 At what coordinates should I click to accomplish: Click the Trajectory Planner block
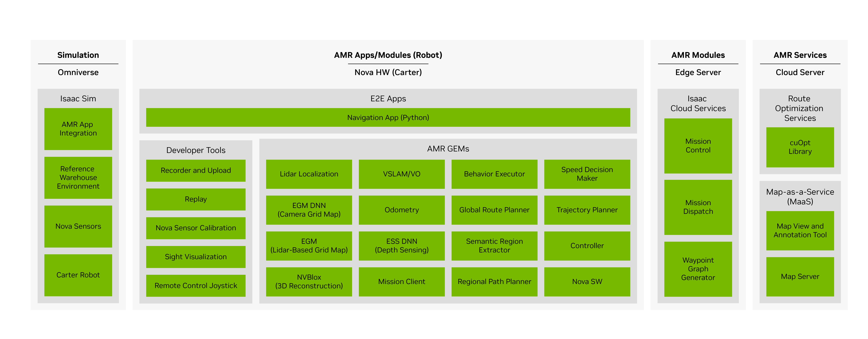coord(587,210)
